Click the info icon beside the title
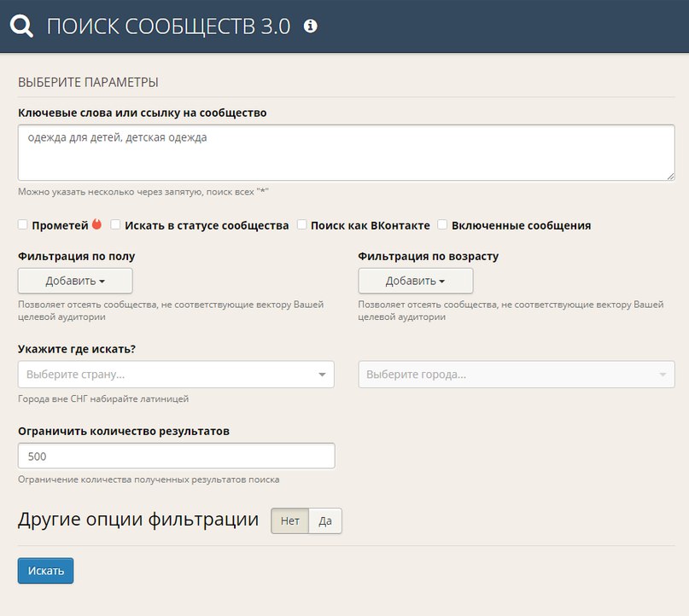 click(x=311, y=26)
